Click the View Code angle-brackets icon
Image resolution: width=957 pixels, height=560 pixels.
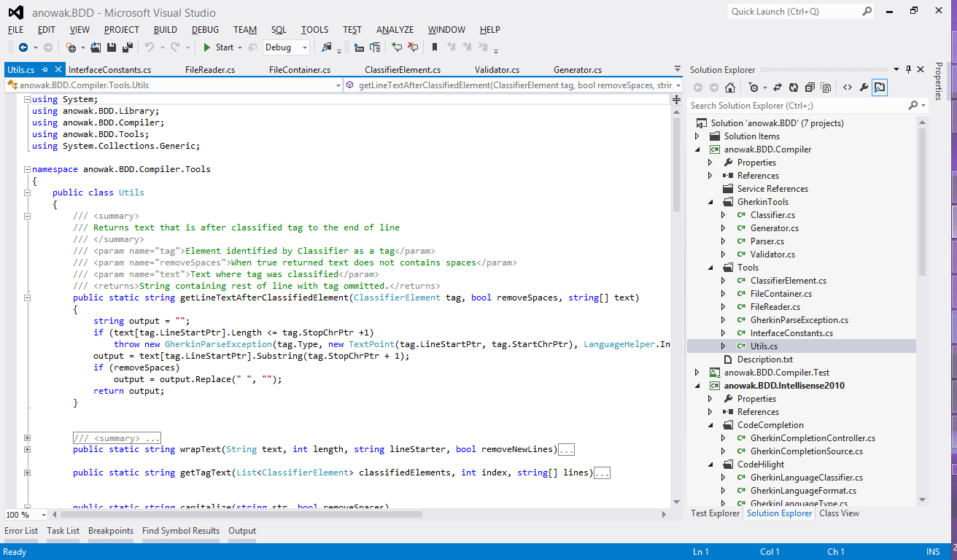click(x=848, y=87)
